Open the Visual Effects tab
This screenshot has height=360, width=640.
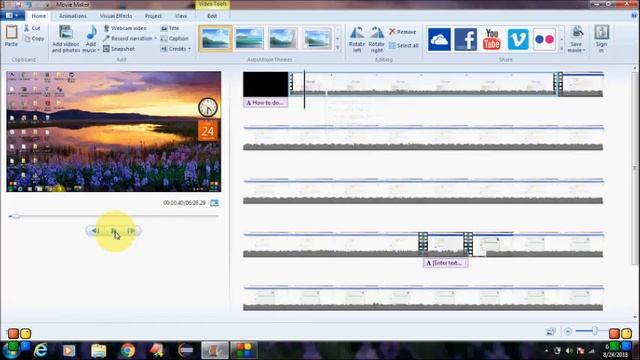[x=116, y=16]
